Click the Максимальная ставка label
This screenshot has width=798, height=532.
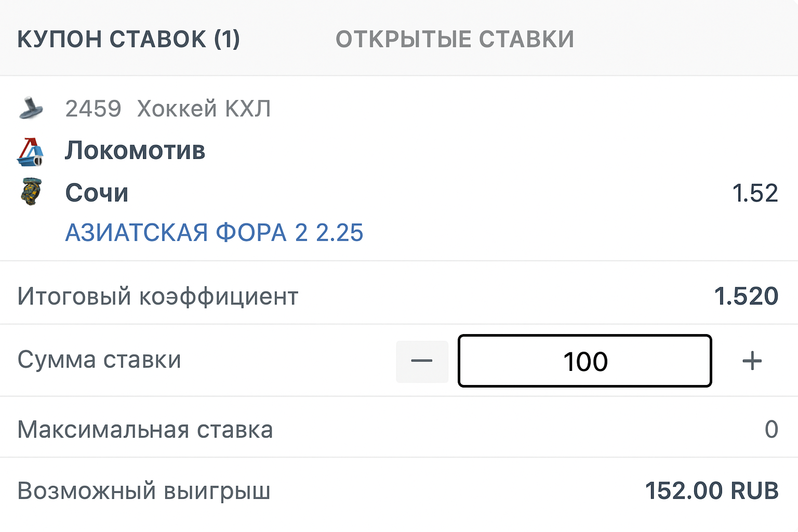[145, 430]
